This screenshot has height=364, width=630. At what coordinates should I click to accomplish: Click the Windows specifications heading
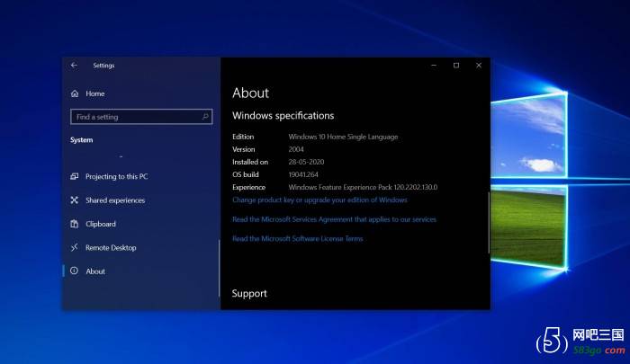[x=283, y=116]
